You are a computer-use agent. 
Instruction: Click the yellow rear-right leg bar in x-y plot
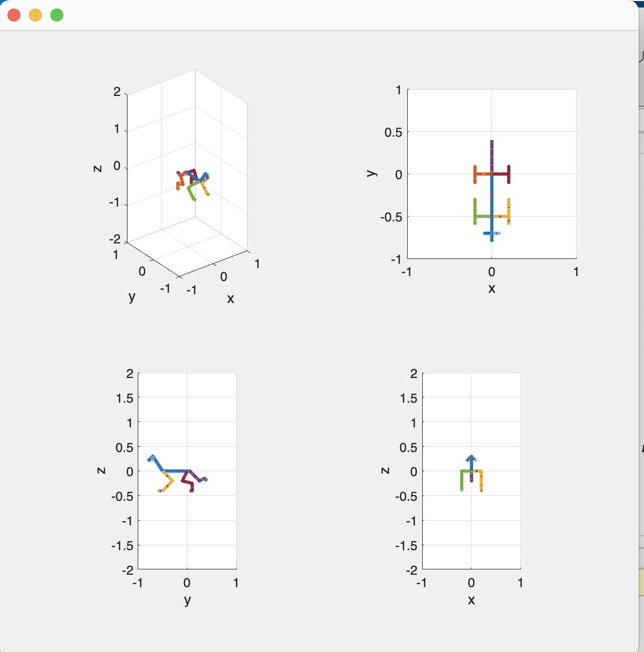[501, 216]
